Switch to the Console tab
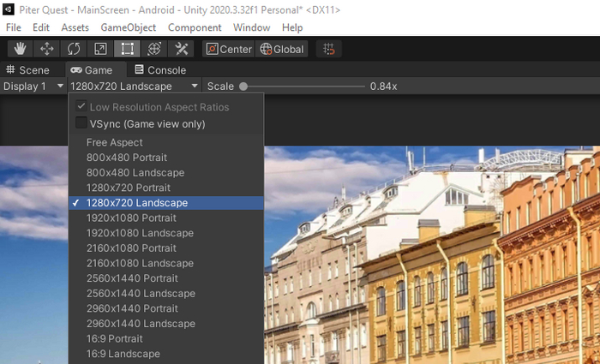600x364 pixels. pyautogui.click(x=161, y=70)
